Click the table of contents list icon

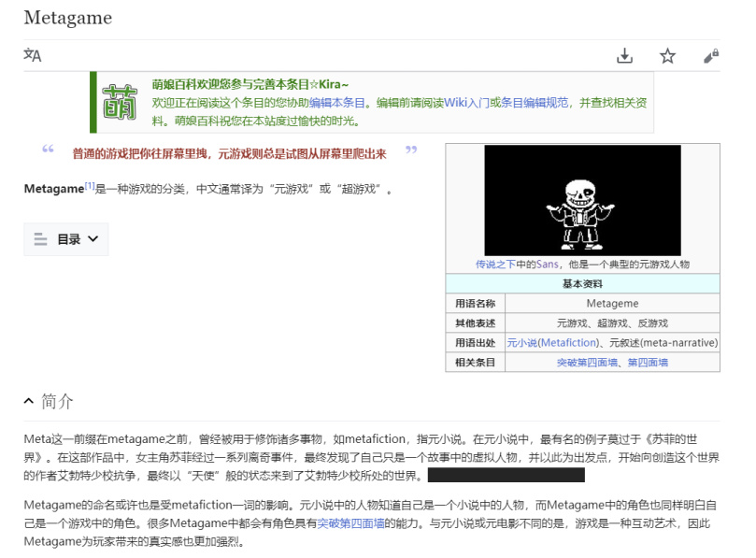40,239
